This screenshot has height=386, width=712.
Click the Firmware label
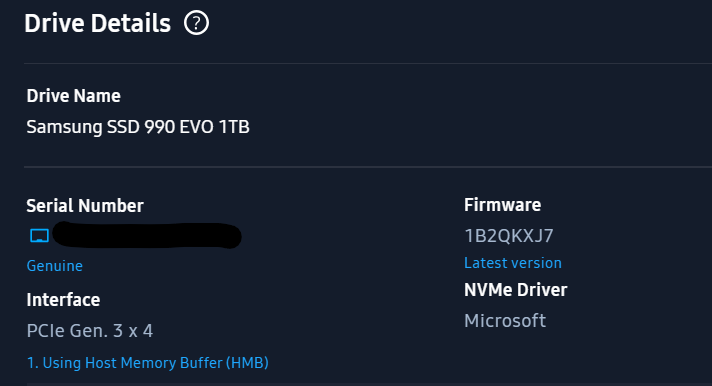pos(502,205)
